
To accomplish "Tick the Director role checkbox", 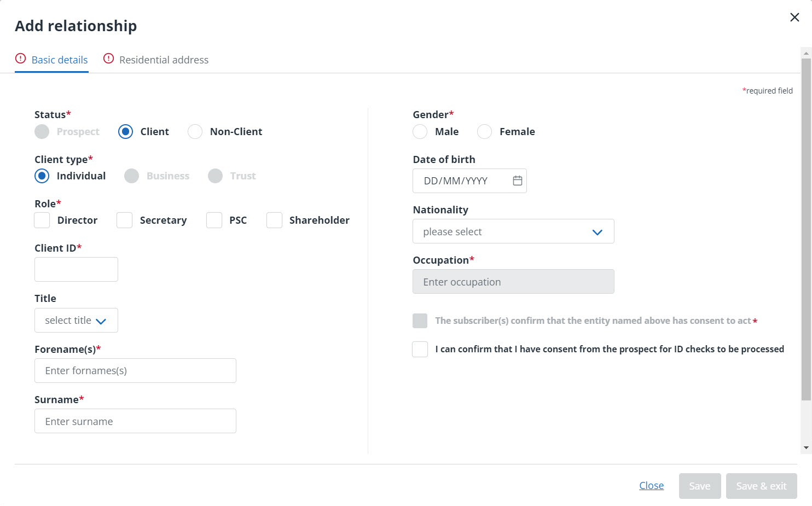I will click(42, 220).
